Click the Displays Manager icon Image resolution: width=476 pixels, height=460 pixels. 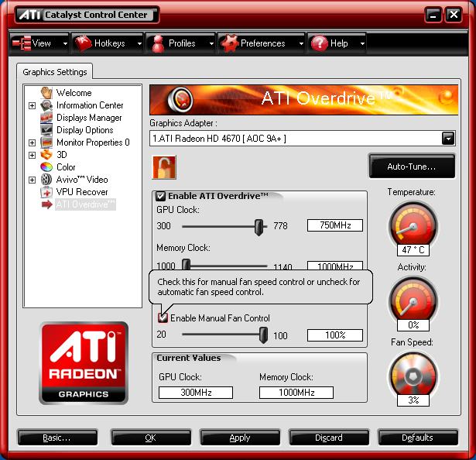[x=46, y=118]
